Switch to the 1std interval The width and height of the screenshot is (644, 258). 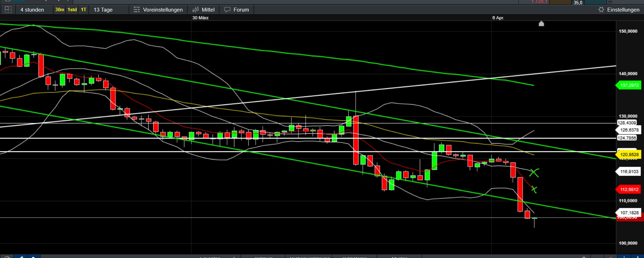point(72,10)
